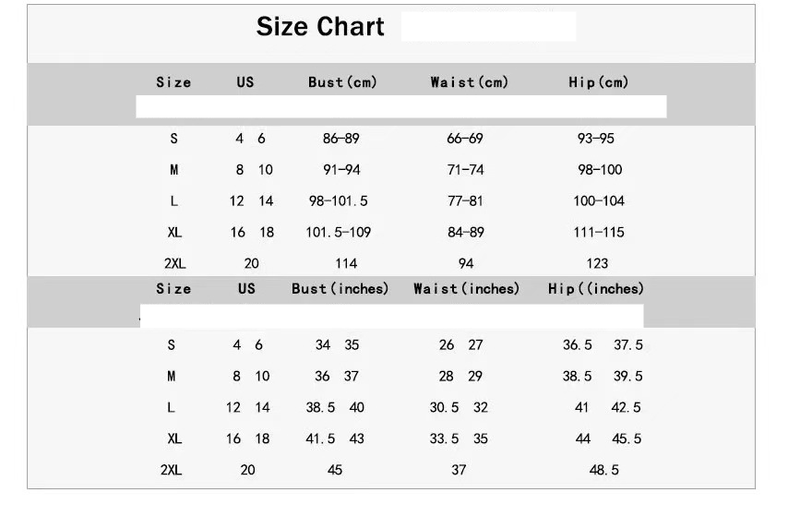The width and height of the screenshot is (800, 507).
Task: Click the Hip((inches) column header
Action: click(596, 288)
